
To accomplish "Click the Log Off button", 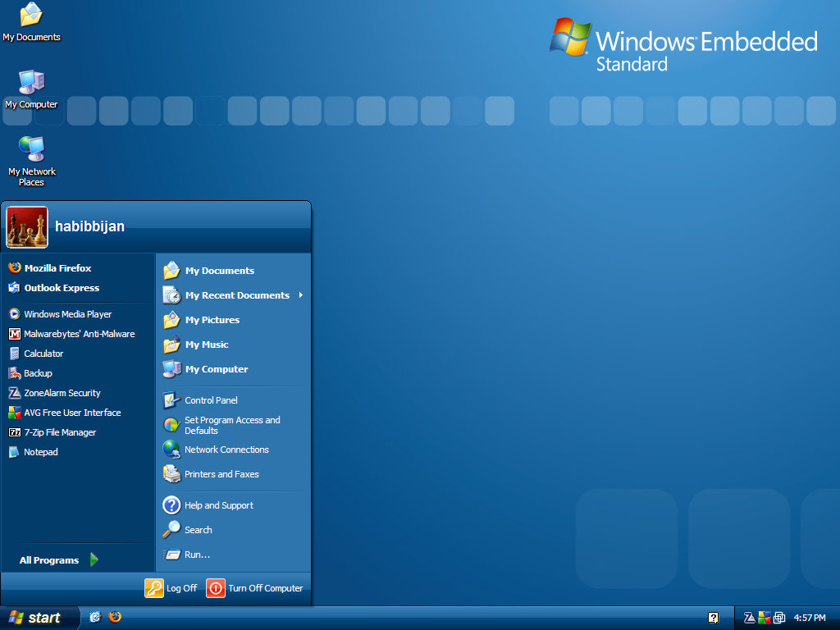I will [171, 588].
